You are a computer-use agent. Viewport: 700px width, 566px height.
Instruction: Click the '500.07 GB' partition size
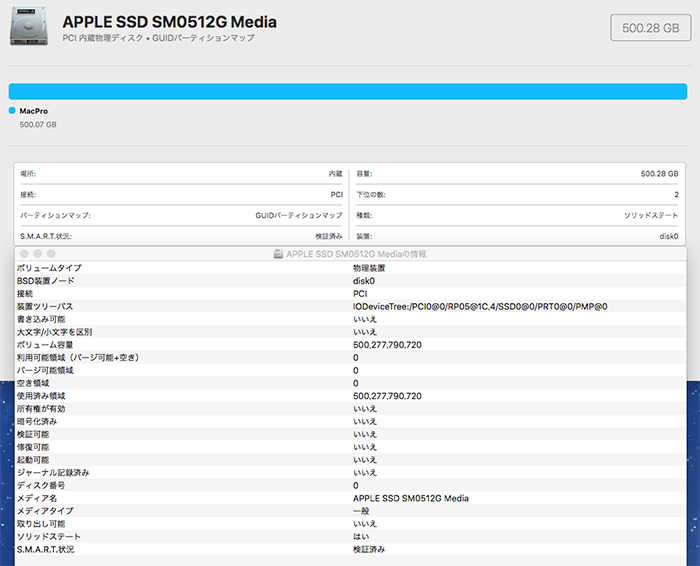tap(38, 125)
